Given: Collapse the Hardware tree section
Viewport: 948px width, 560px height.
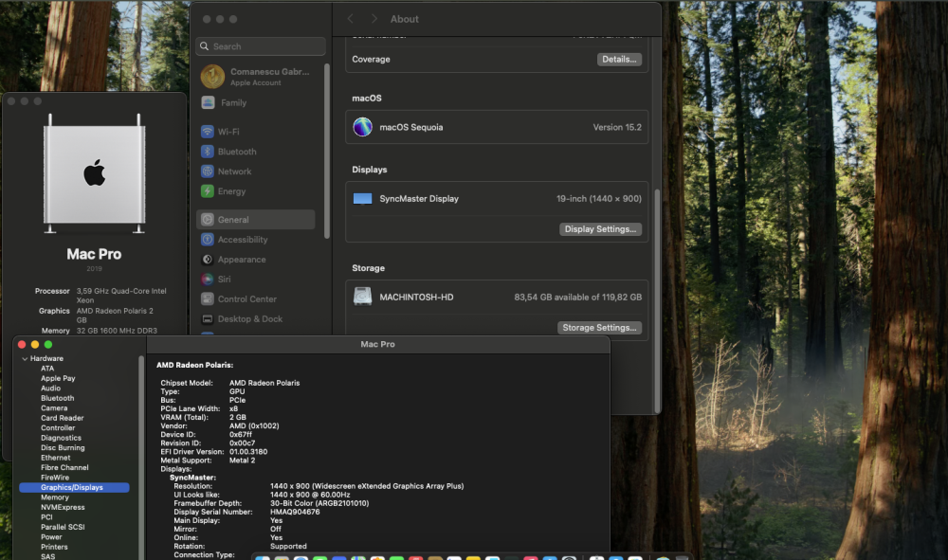Looking at the screenshot, I should pos(25,359).
